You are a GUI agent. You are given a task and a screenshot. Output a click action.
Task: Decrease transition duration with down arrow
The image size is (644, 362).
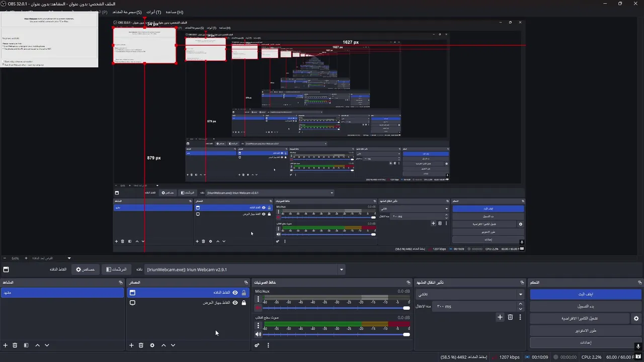[520, 309]
